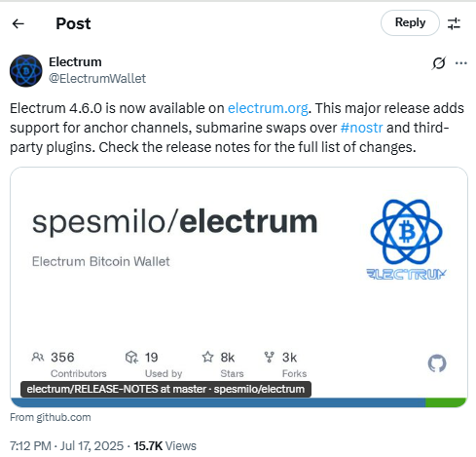Open the #nostr hashtag

coord(361,128)
